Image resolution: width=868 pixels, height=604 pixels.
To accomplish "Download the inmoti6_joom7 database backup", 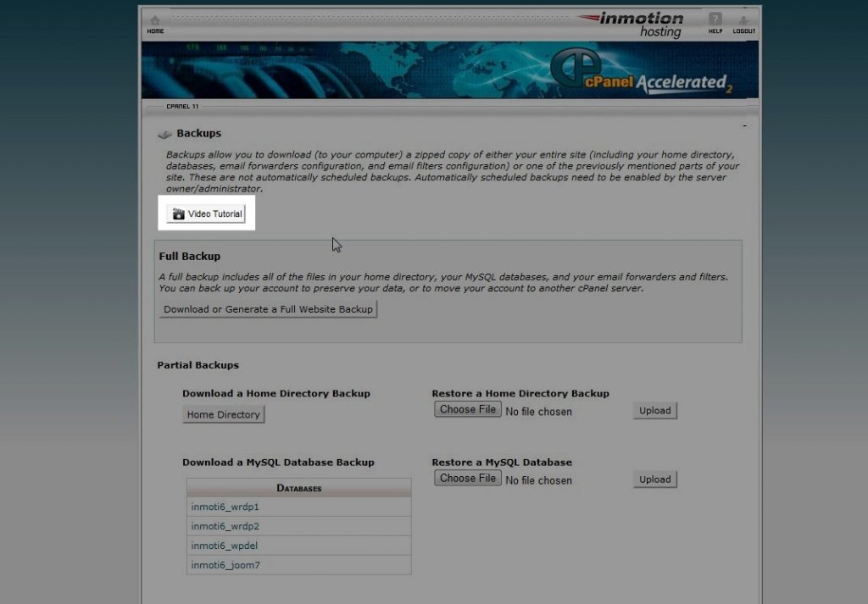I will [x=225, y=565].
